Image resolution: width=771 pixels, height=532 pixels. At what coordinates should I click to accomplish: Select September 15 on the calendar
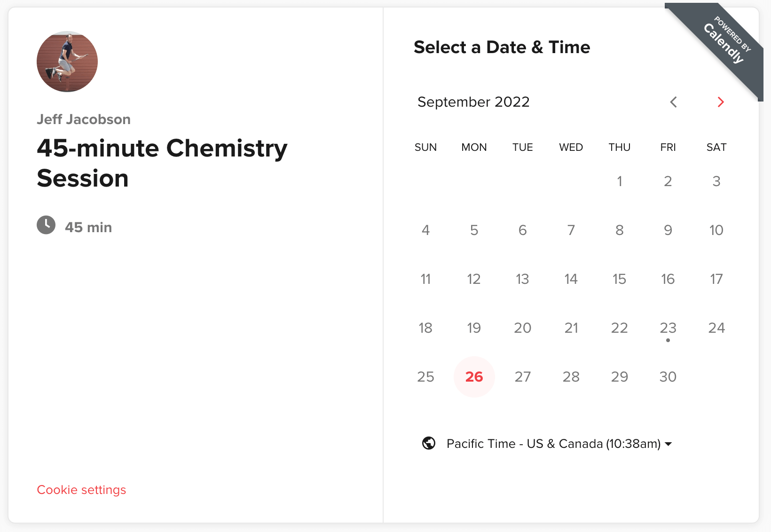[620, 279]
